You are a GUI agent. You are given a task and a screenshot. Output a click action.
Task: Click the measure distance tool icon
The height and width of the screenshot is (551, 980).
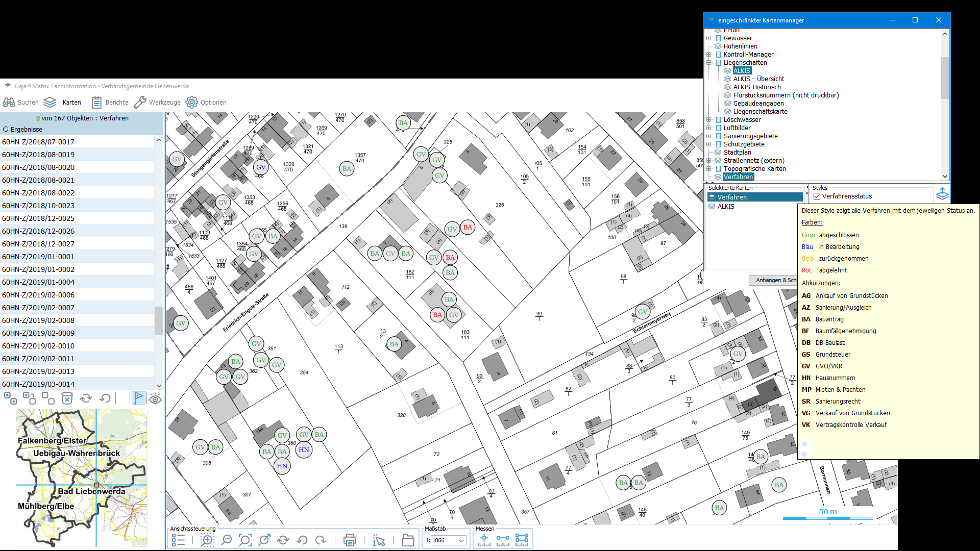pos(503,540)
